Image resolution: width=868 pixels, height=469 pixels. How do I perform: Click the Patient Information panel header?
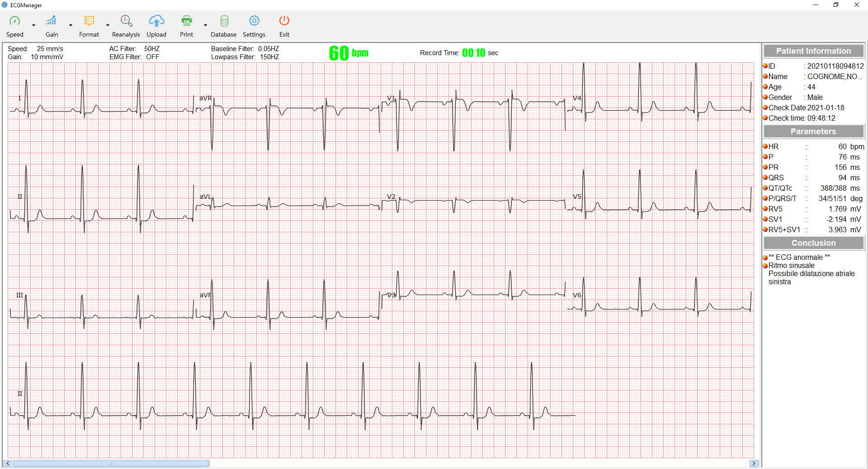[x=813, y=51]
